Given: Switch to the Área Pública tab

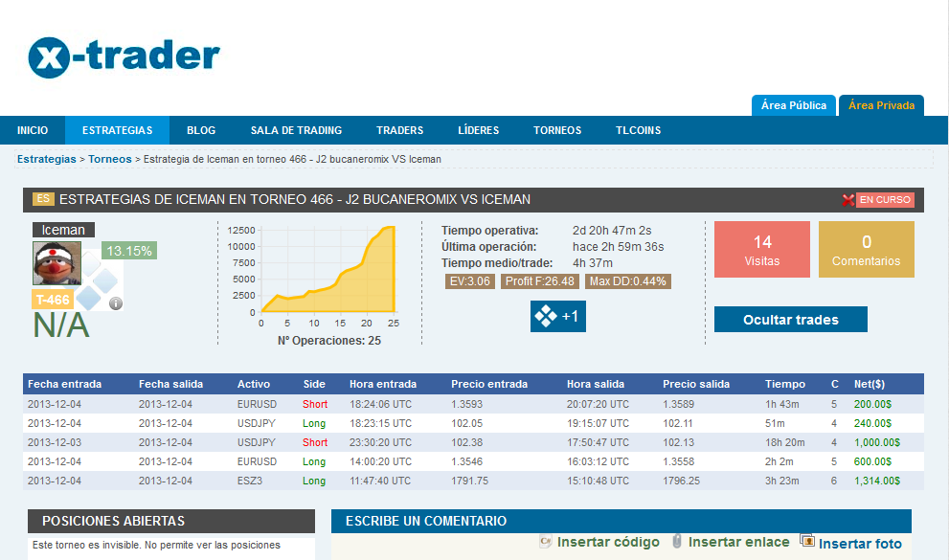Looking at the screenshot, I should click(794, 105).
